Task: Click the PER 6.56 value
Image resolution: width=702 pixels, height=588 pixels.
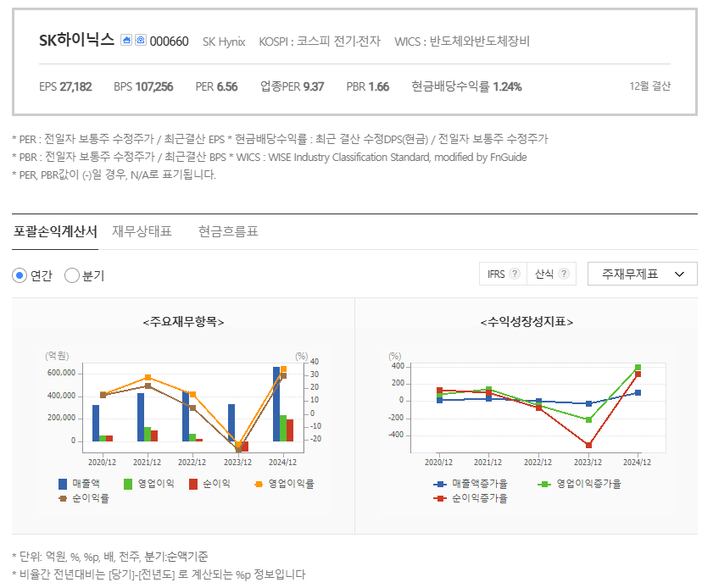Action: (217, 86)
